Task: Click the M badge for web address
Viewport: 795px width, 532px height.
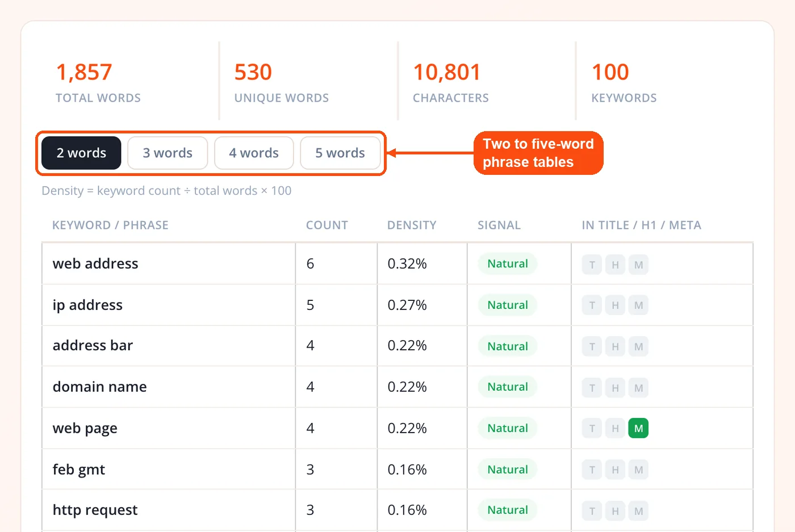Action: [x=639, y=265]
